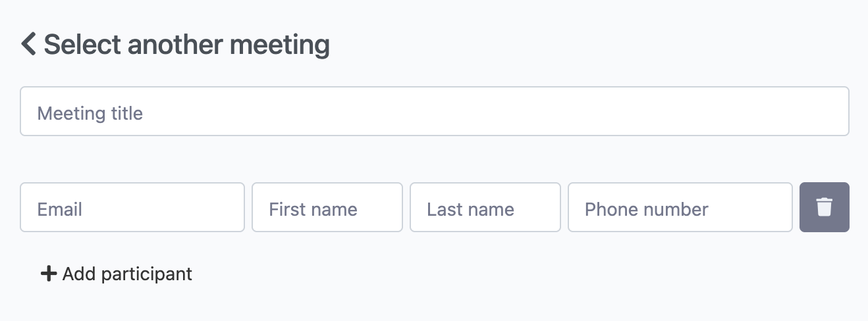The height and width of the screenshot is (321, 868).
Task: Click the "Last name" placeholder text
Action: 470,210
